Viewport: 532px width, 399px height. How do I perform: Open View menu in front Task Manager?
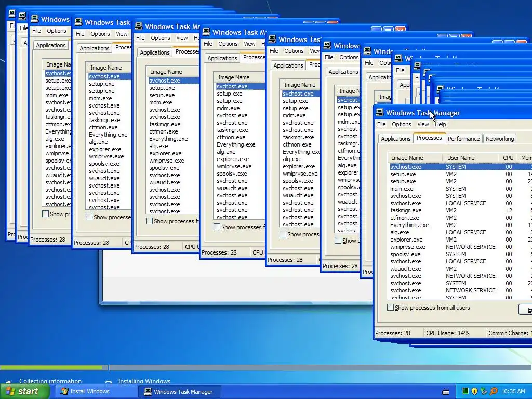tap(423, 124)
